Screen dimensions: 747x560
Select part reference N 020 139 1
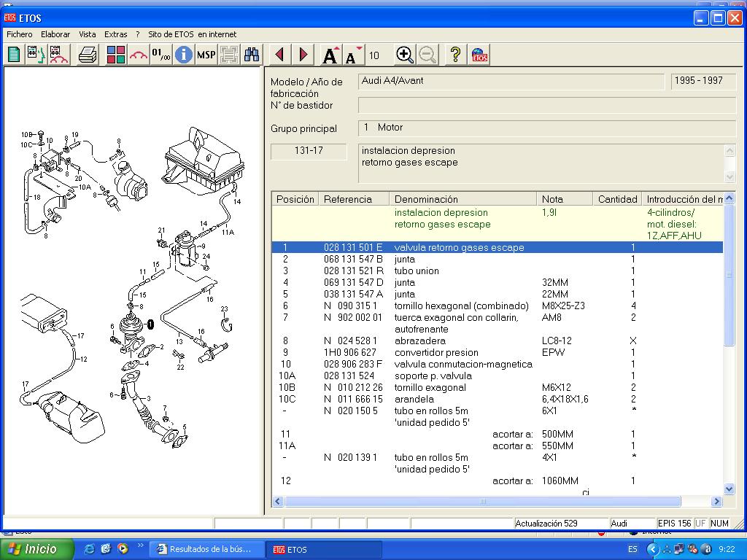pos(351,458)
